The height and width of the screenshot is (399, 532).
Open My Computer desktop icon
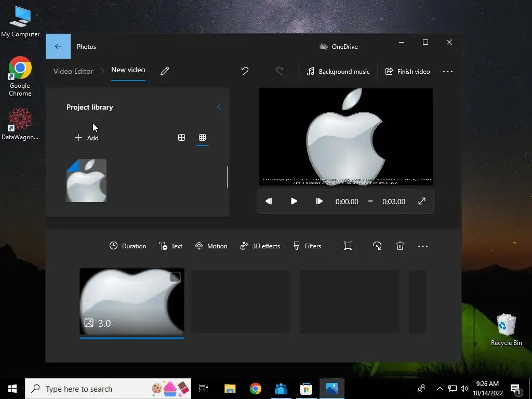pyautogui.click(x=20, y=22)
